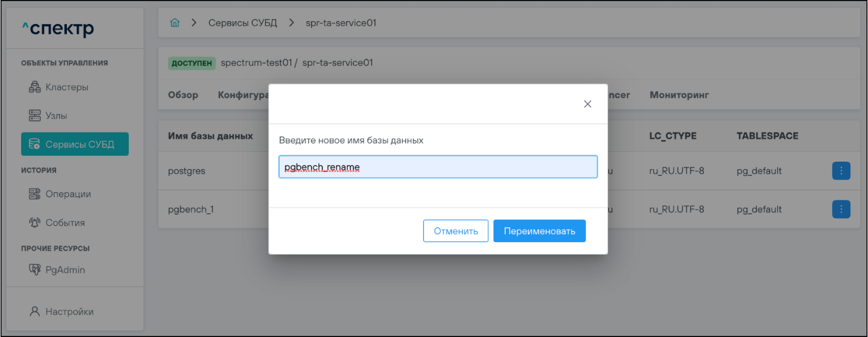
Task: Click the TABLESPACE column header
Action: (767, 136)
